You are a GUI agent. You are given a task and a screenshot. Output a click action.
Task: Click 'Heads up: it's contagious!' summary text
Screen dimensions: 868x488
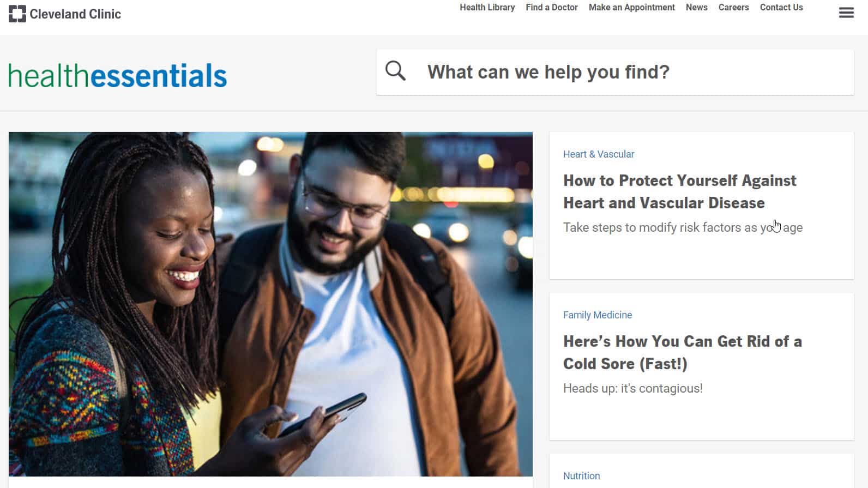(633, 388)
